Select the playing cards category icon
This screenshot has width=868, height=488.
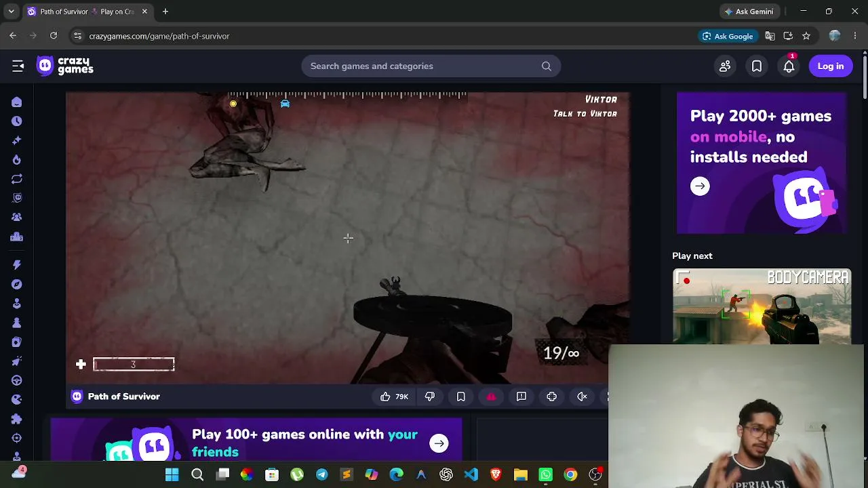17,342
